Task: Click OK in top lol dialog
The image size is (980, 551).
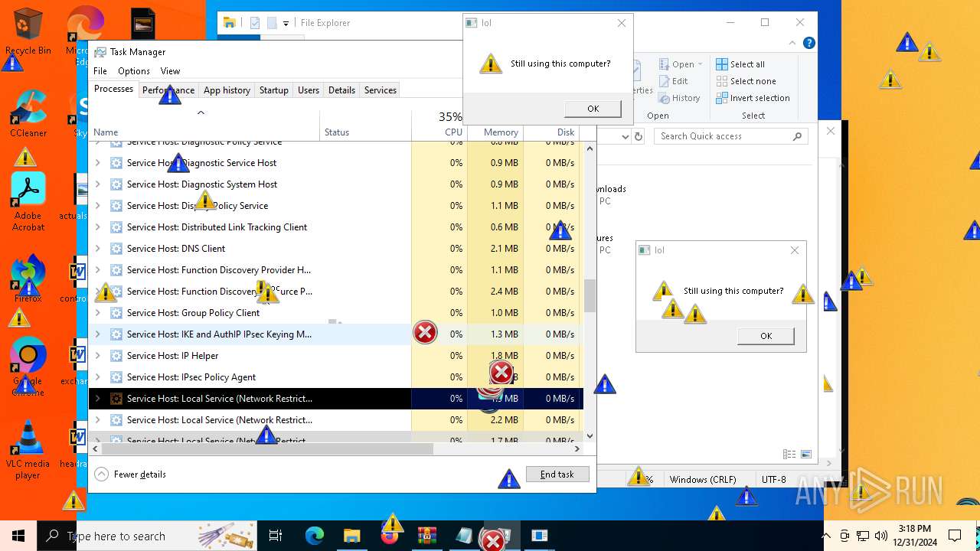Action: [x=593, y=109]
